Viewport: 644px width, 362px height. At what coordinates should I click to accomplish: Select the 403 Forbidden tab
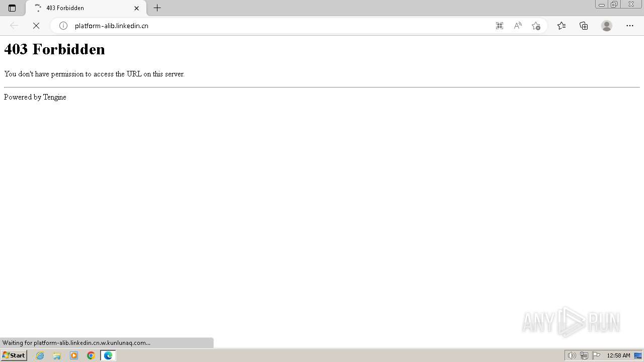coord(86,8)
